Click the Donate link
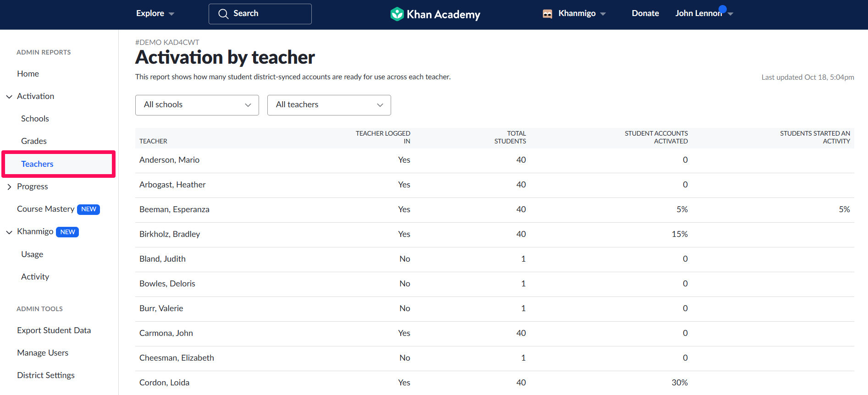This screenshot has width=868, height=395. 645,13
